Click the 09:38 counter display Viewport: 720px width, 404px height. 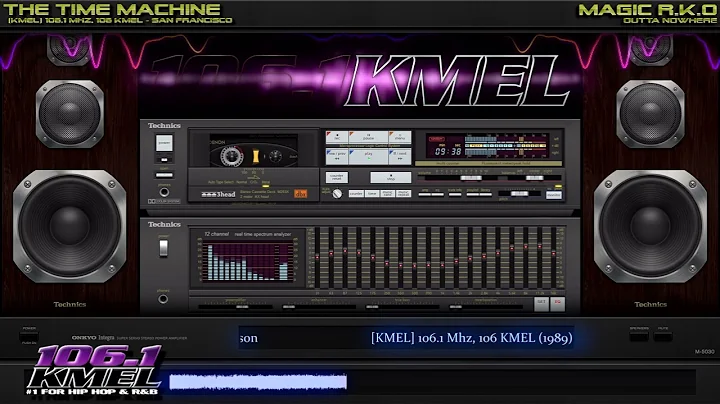[x=448, y=152]
